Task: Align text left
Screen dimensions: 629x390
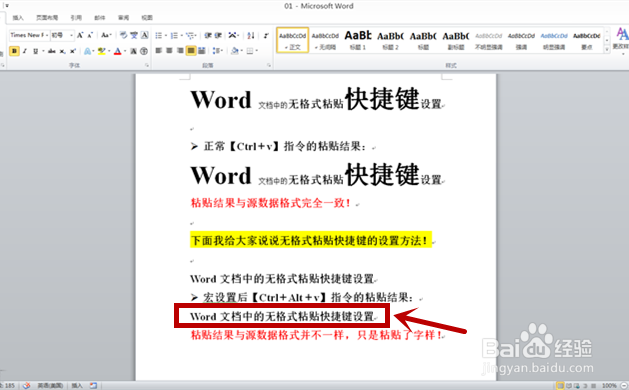Action: (159, 51)
